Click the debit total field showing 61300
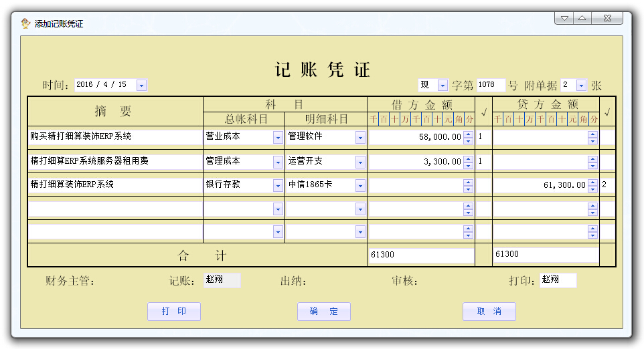The width and height of the screenshot is (644, 349). (x=420, y=255)
